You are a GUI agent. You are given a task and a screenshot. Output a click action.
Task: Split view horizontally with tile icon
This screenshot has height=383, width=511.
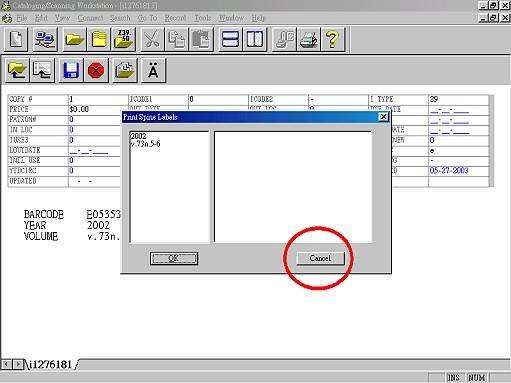coord(230,39)
